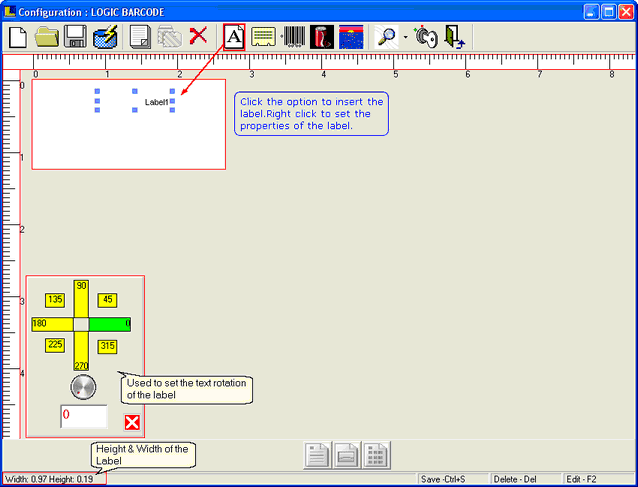
Task: Click the center square of rotation cross
Action: pyautogui.click(x=81, y=325)
